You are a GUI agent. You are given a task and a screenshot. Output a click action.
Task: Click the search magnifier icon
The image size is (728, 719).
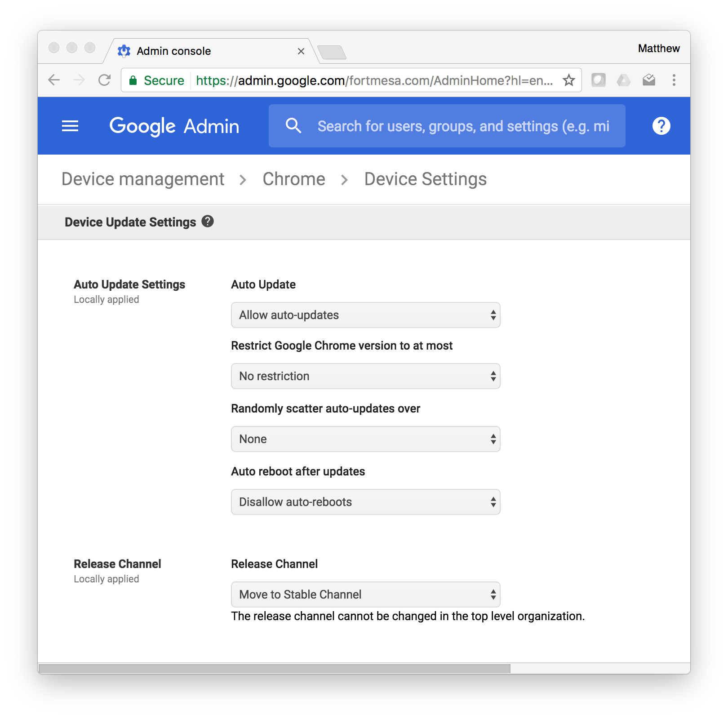(x=293, y=126)
